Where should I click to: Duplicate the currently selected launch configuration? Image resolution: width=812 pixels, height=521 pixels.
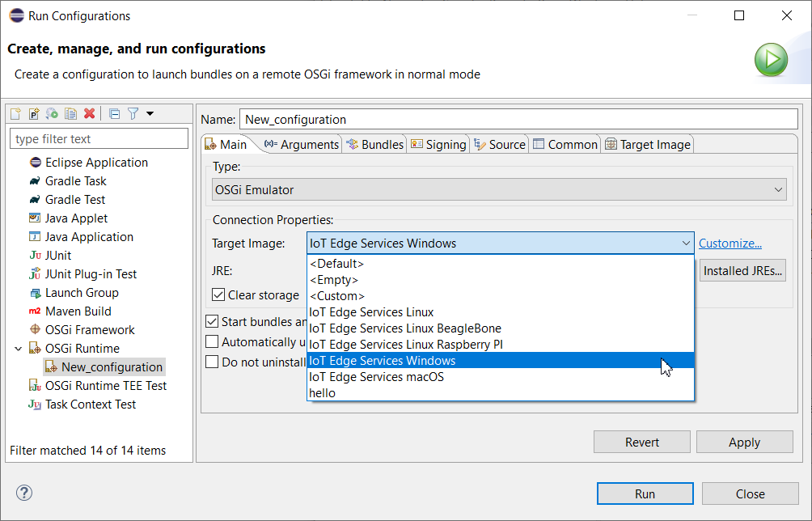point(71,113)
